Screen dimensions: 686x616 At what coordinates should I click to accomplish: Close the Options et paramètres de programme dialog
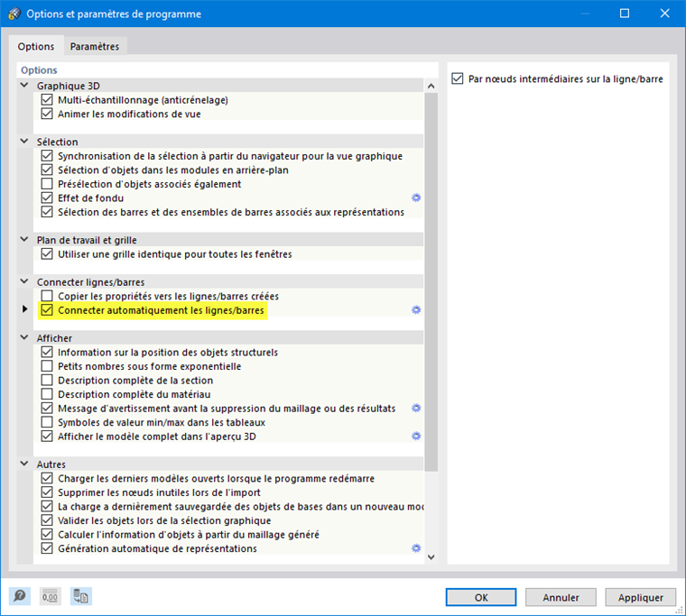(x=665, y=14)
